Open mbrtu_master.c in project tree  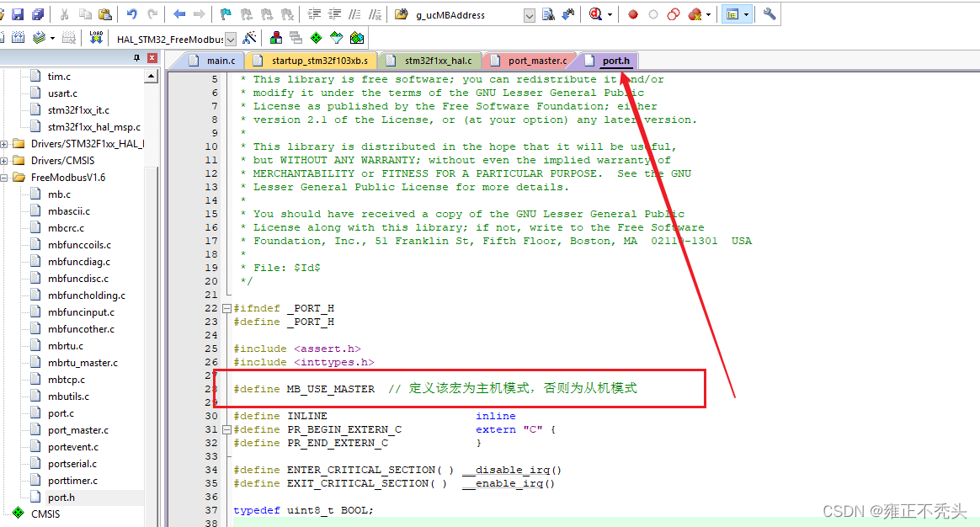(83, 363)
